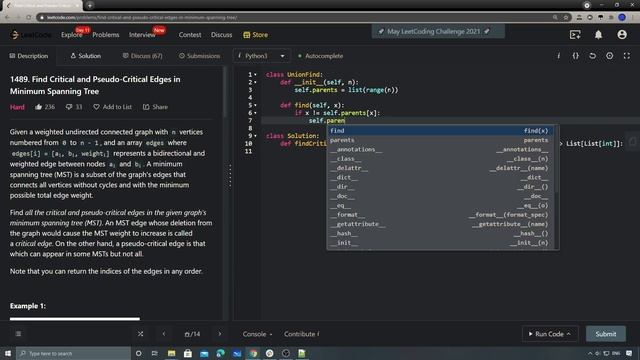This screenshot has width=640, height=360.
Task: Open a new browser tab
Action: coord(90,5)
